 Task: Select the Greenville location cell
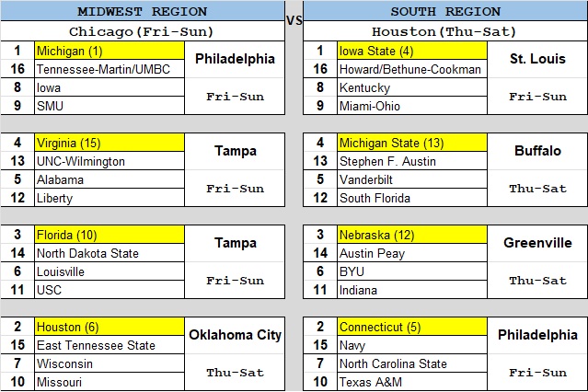tap(537, 243)
